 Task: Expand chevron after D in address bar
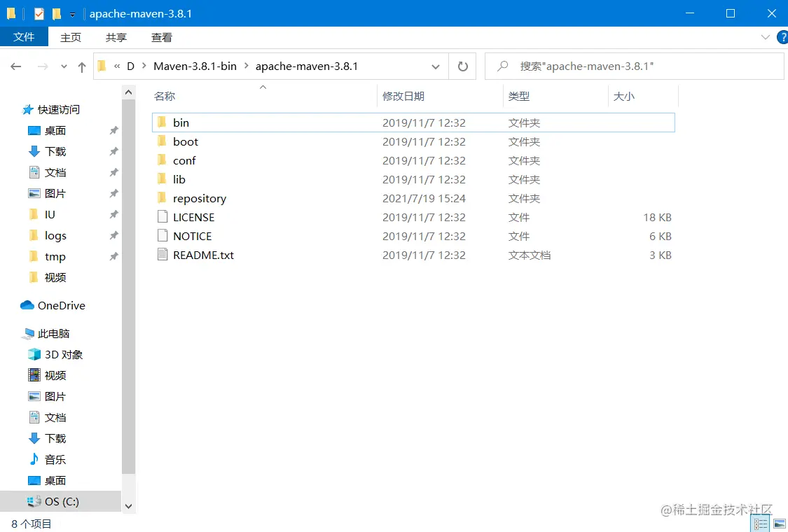tap(144, 66)
